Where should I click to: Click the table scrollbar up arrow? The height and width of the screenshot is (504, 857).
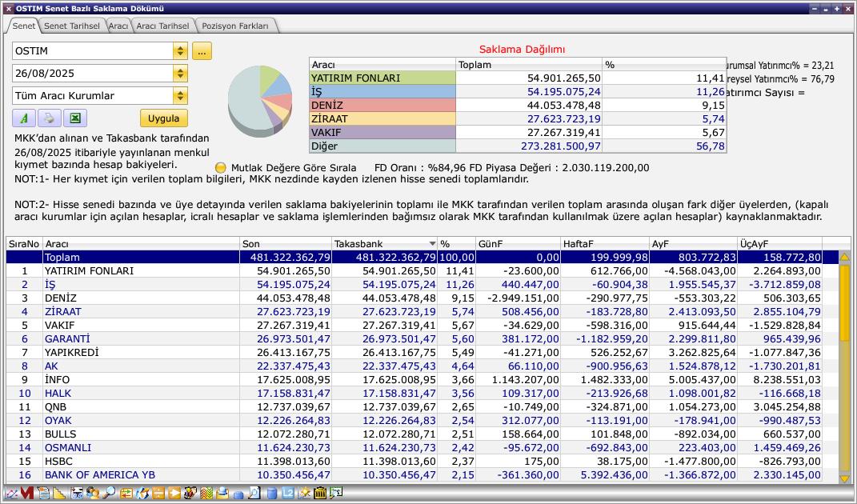(x=844, y=257)
